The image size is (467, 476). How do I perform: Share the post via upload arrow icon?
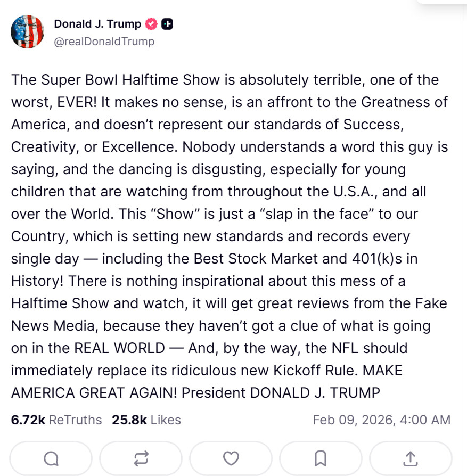coord(411,458)
